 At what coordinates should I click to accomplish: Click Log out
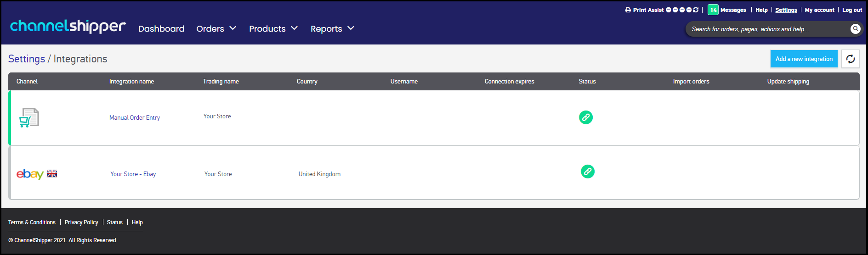coord(852,10)
